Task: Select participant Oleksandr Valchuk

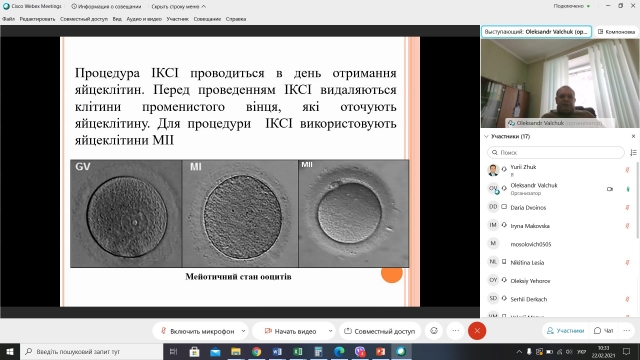Action: 559,189
